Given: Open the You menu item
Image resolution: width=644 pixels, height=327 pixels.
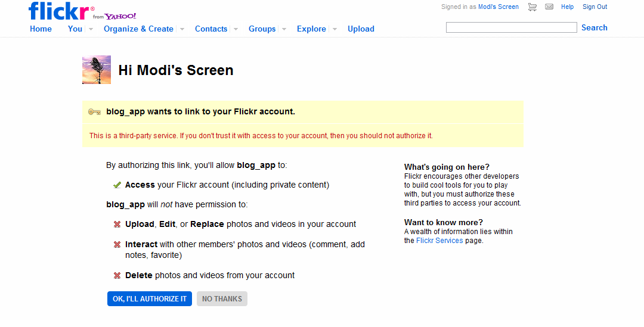Looking at the screenshot, I should click(x=75, y=29).
